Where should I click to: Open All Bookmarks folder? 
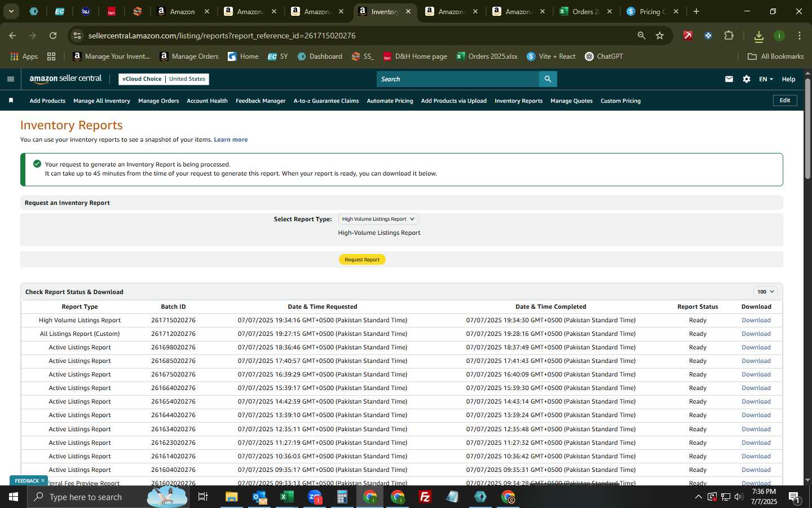point(775,56)
